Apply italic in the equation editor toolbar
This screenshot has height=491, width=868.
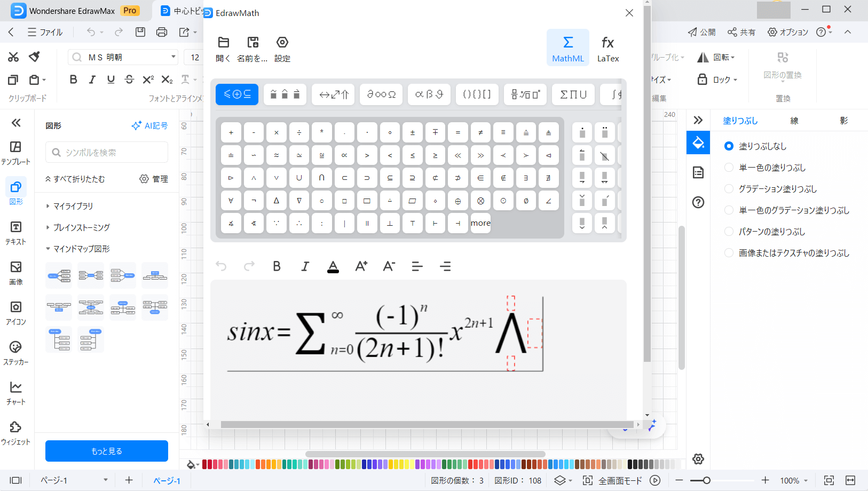pyautogui.click(x=305, y=266)
